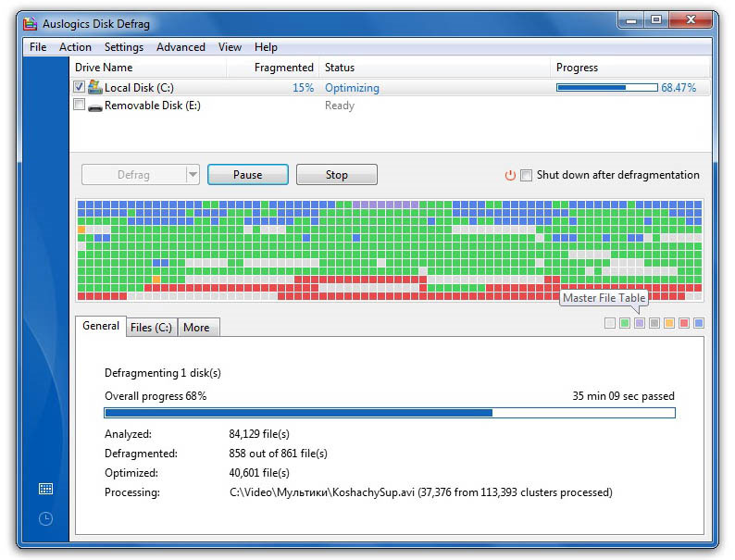Click the '35 min 09 sec passed' text
The image size is (735, 560).
pyautogui.click(x=623, y=396)
